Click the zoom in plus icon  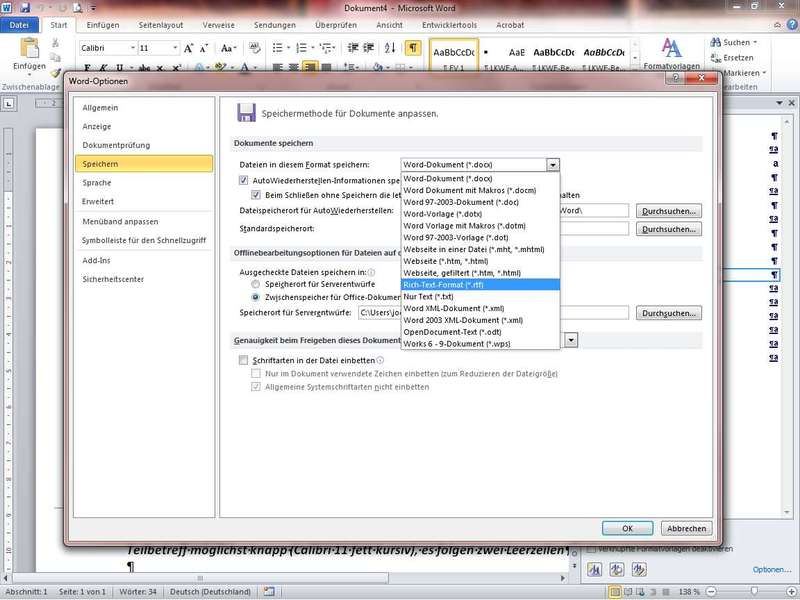pyautogui.click(x=791, y=592)
